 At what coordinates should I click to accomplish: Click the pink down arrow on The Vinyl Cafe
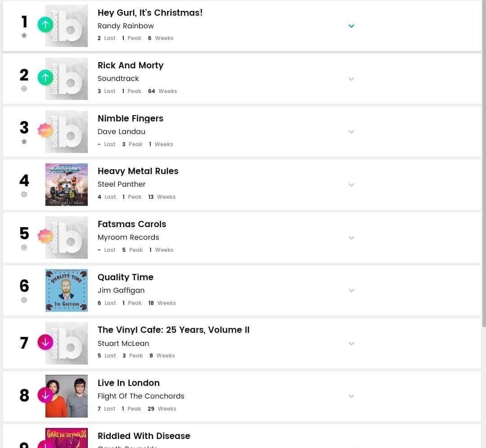click(x=45, y=342)
